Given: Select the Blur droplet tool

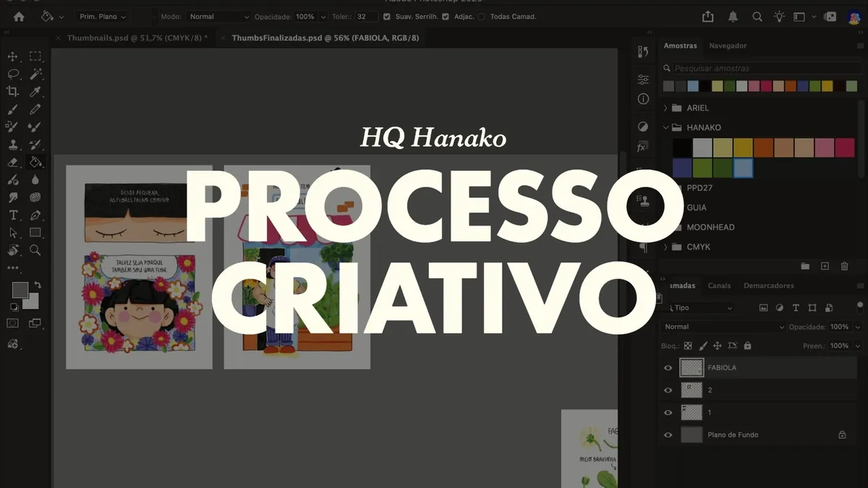Looking at the screenshot, I should point(35,179).
